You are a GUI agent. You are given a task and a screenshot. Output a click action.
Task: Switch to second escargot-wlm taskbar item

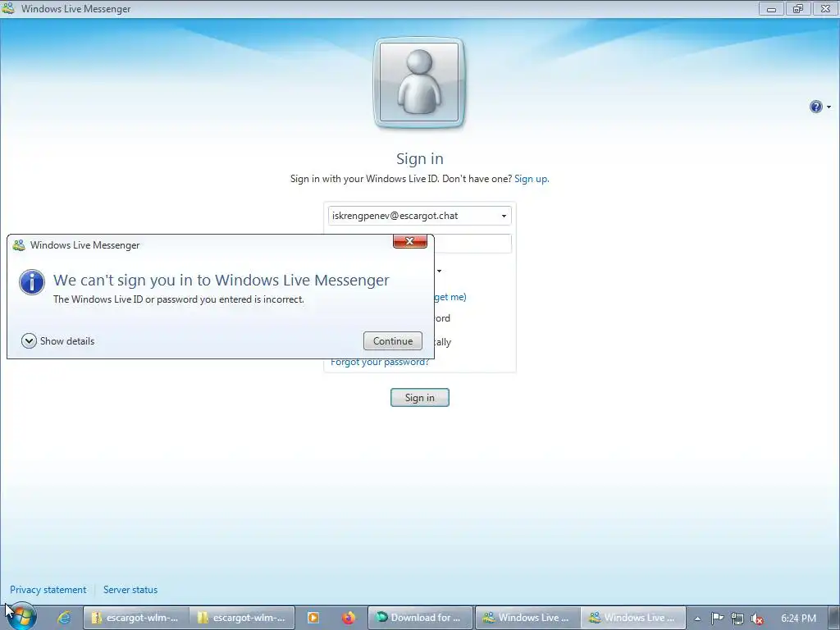tap(243, 618)
